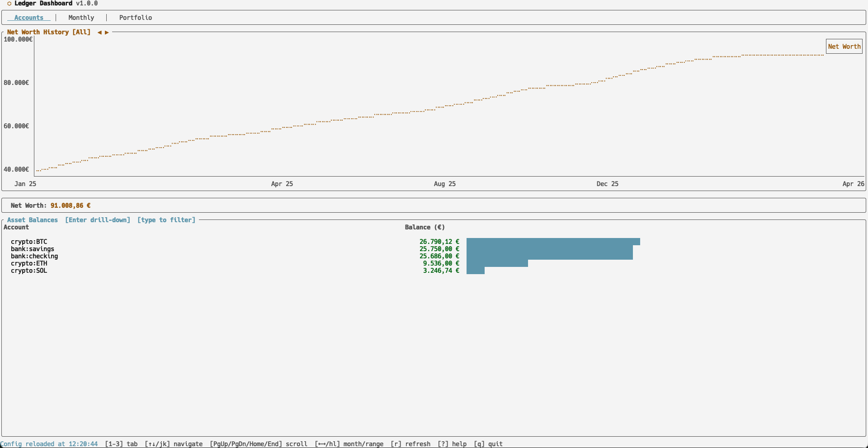The height and width of the screenshot is (448, 868).
Task: Click the [type to filter] field
Action: click(166, 220)
